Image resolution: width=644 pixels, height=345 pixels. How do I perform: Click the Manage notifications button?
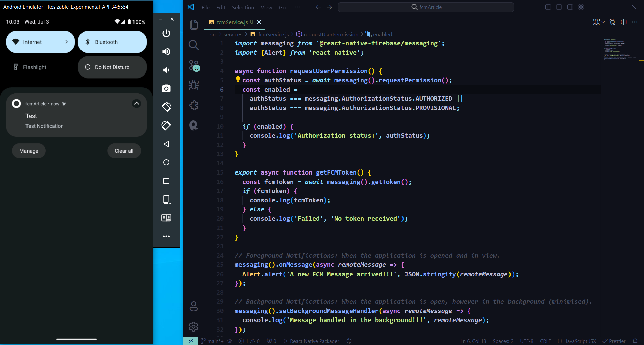pos(29,151)
